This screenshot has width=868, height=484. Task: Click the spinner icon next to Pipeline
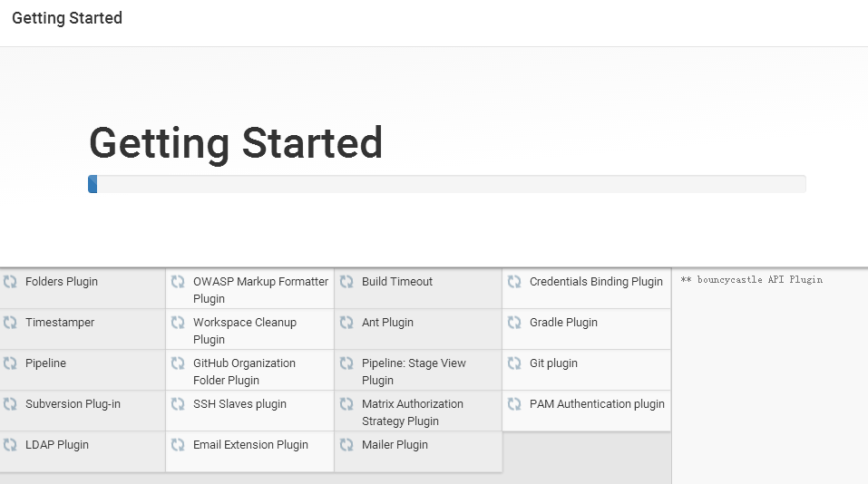click(10, 363)
